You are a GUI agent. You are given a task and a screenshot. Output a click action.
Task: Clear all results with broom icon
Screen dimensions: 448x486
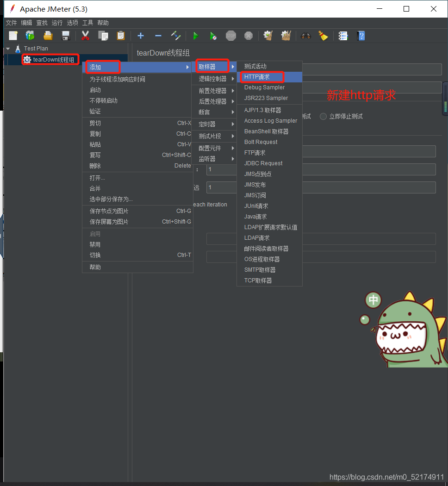click(286, 36)
